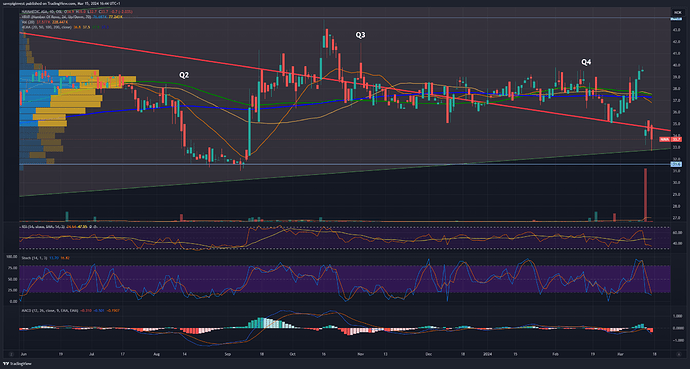Select the red descending trendline
Image resolution: width=690 pixels, height=369 pixels.
345,82
